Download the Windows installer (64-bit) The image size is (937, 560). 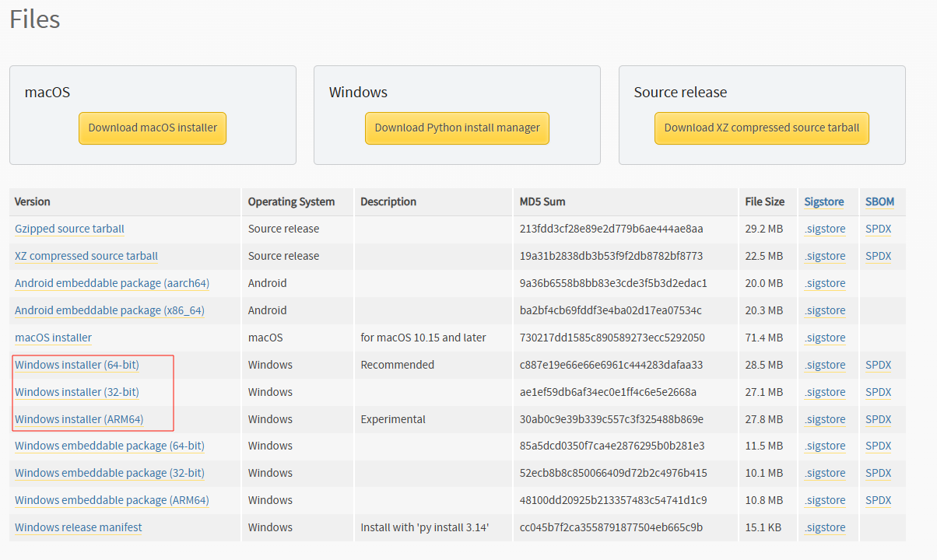click(x=77, y=365)
